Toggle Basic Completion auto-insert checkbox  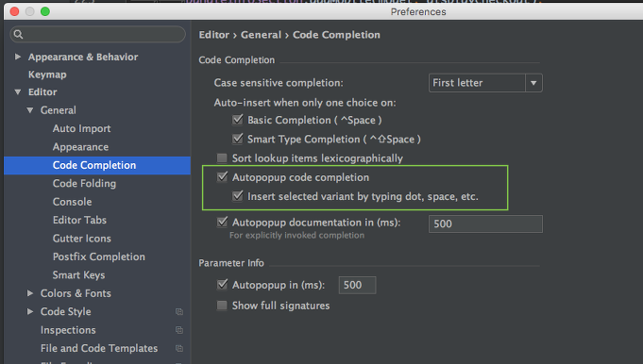237,120
